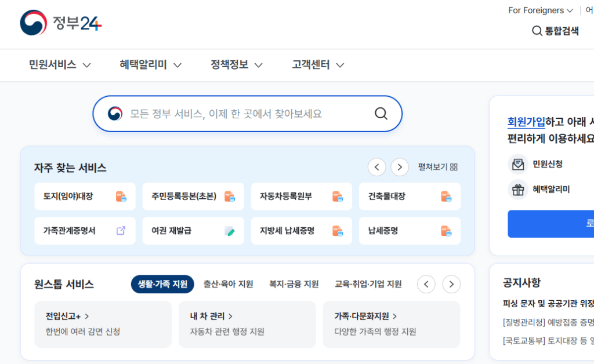Click the magnifier icon in search bar
Image resolution: width=594 pixels, height=364 pixels.
click(381, 114)
